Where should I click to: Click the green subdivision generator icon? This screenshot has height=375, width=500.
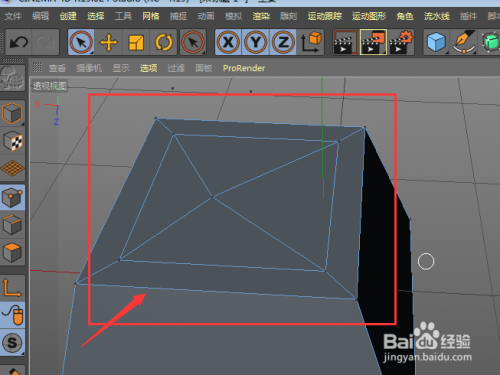[x=490, y=42]
